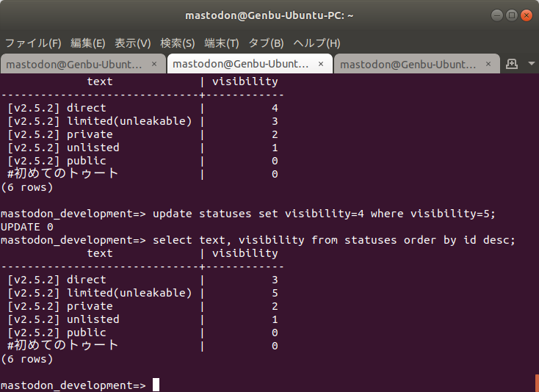Switch to the third terminal tab
Screen dimensions: 539x392
click(x=408, y=64)
